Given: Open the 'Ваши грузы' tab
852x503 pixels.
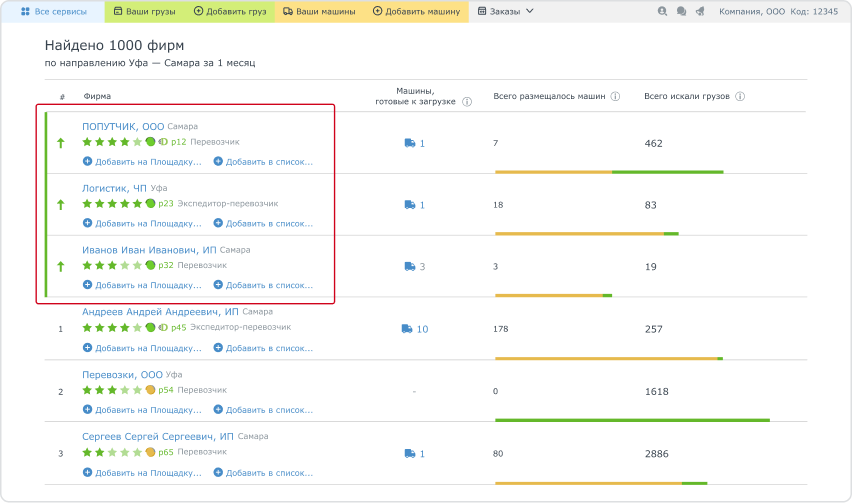Looking at the screenshot, I should pos(145,12).
